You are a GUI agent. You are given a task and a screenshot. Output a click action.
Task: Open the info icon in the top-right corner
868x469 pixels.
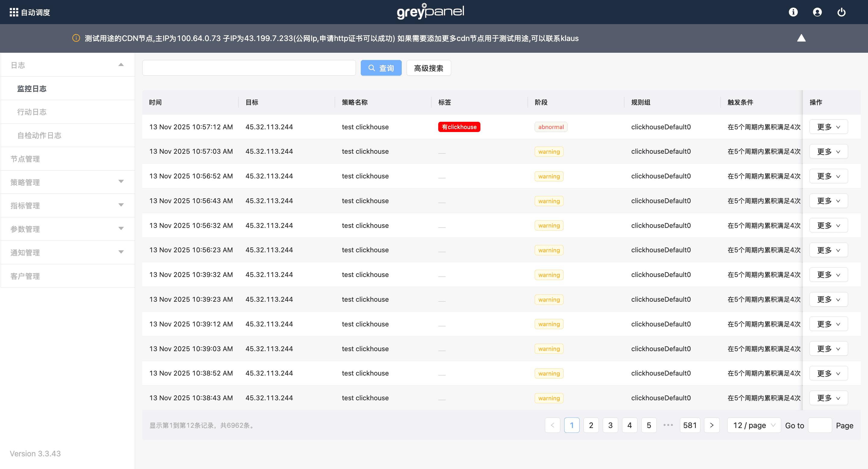pyautogui.click(x=793, y=12)
